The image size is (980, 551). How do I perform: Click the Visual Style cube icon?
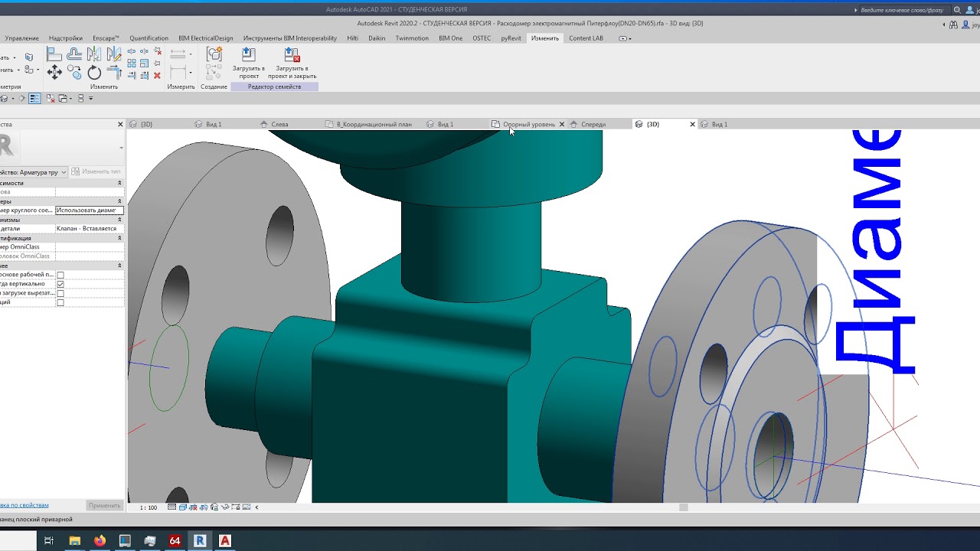183,507
